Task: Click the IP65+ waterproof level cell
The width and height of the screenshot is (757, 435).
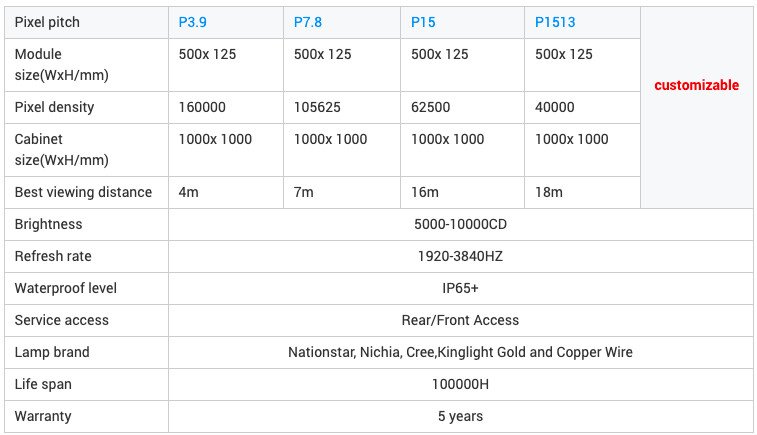Action: click(460, 288)
